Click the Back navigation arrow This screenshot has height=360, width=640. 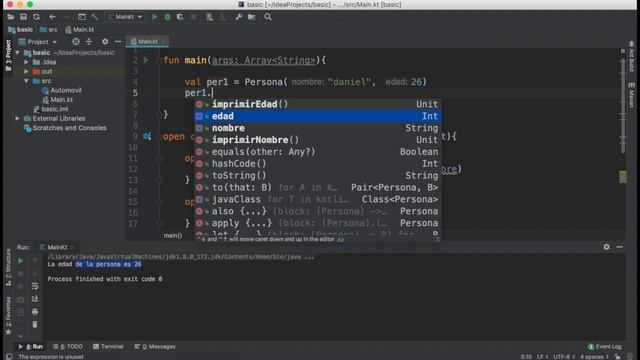click(x=52, y=17)
